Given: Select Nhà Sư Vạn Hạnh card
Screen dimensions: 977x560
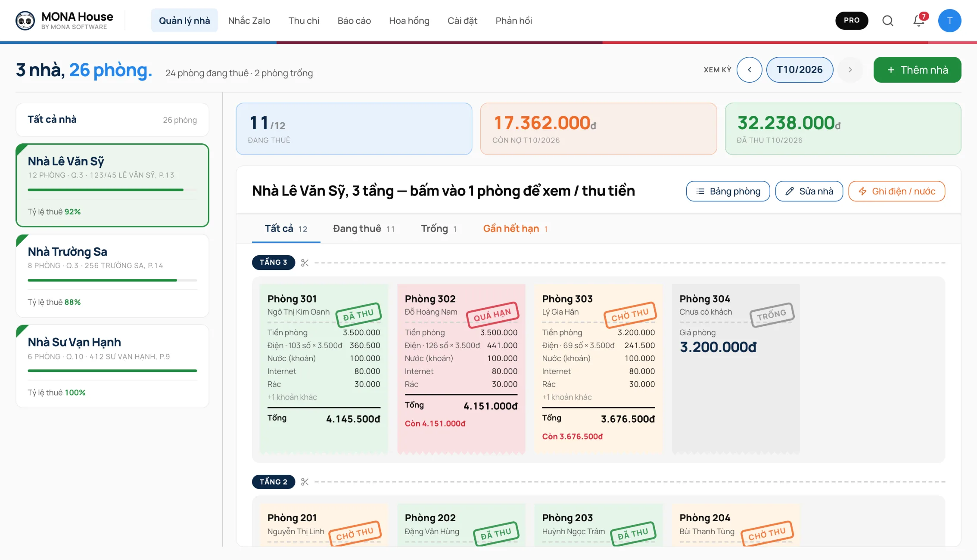Looking at the screenshot, I should (112, 366).
